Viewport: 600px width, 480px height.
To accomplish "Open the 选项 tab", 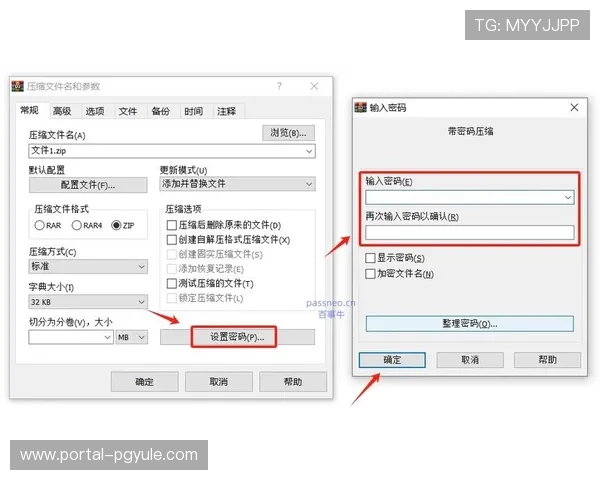I will pos(95,111).
